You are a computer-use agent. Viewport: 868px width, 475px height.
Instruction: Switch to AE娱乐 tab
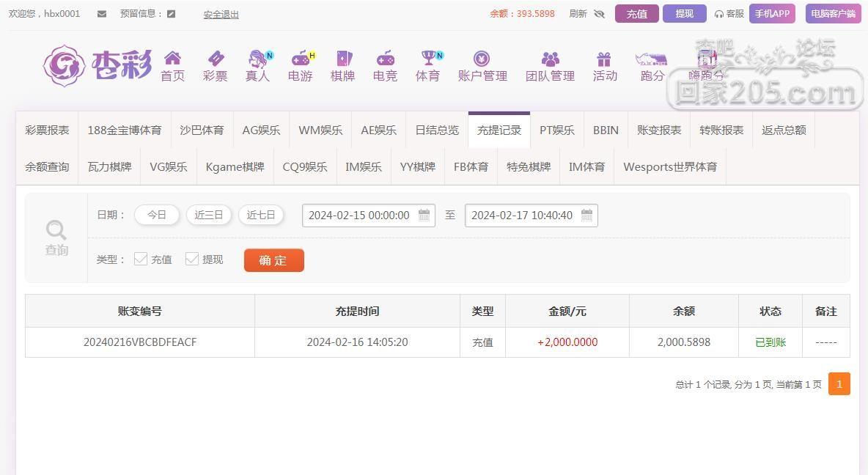(x=378, y=130)
